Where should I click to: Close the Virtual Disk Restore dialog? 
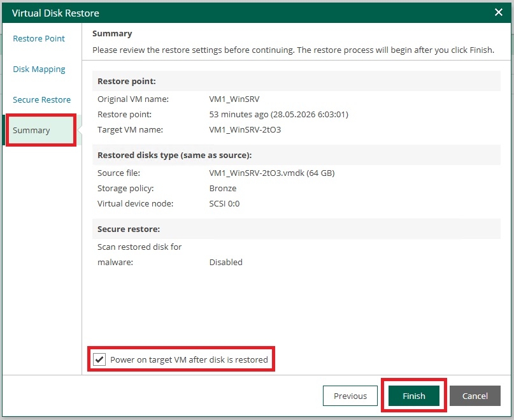[x=498, y=13]
